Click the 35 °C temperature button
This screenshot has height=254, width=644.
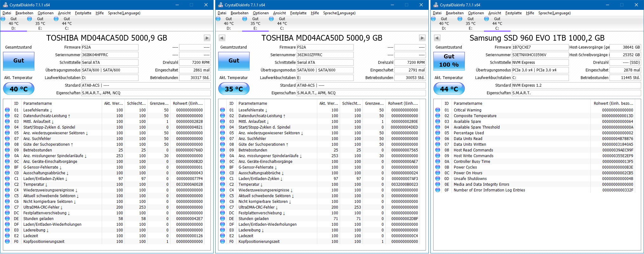pyautogui.click(x=234, y=89)
